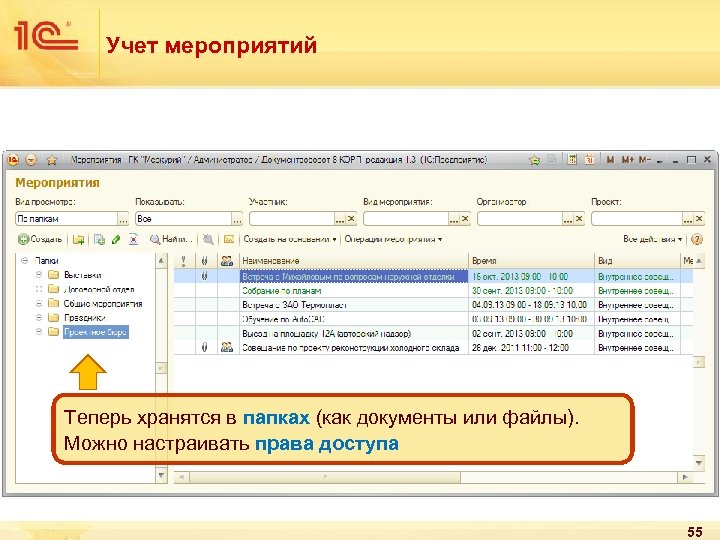Collapse the root Папки tree node
720x540 pixels.
[25, 260]
